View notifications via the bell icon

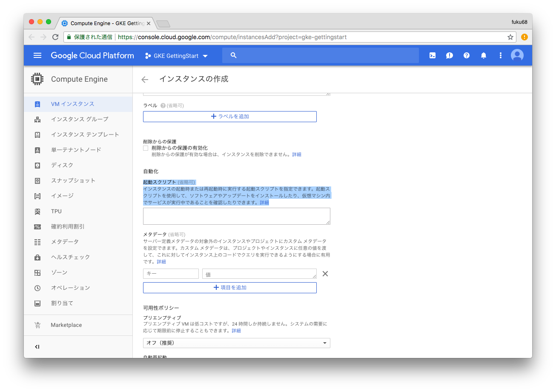[x=483, y=55]
